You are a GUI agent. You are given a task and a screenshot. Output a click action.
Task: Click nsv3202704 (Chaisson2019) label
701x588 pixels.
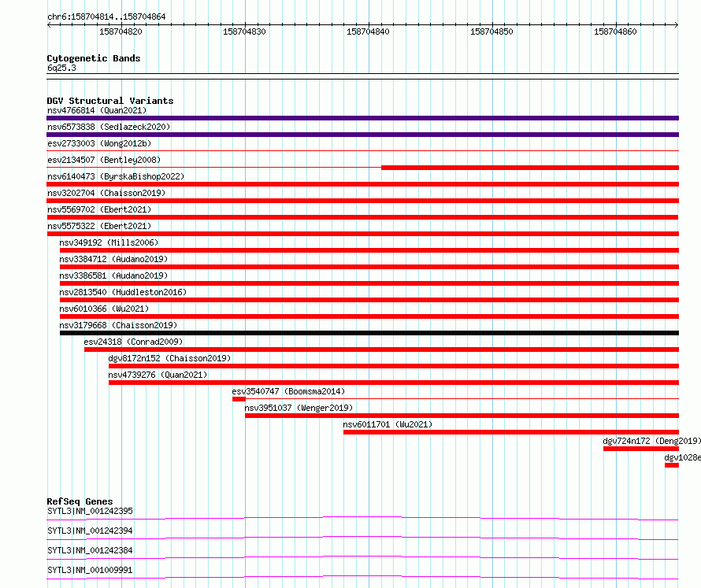point(106,193)
